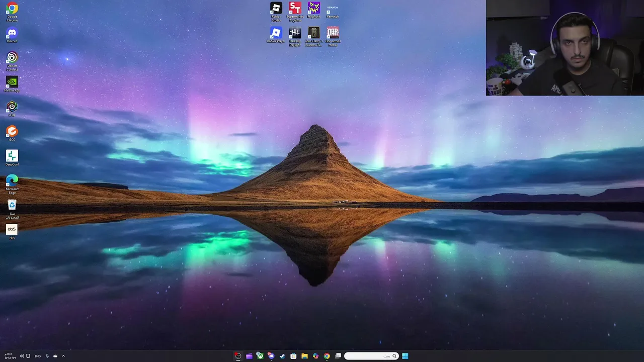Open Steam from the taskbar
This screenshot has width=644, height=362.
tap(282, 356)
